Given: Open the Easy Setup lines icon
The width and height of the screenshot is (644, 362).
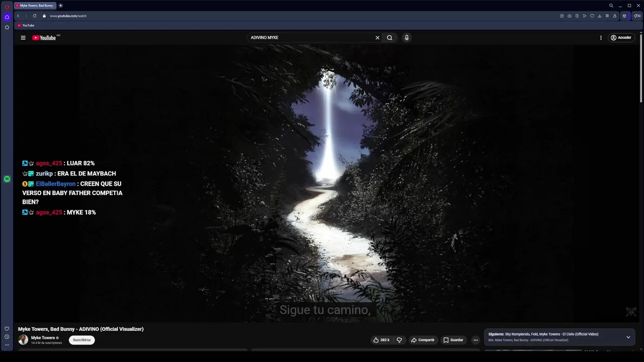Looking at the screenshot, I should (607, 16).
